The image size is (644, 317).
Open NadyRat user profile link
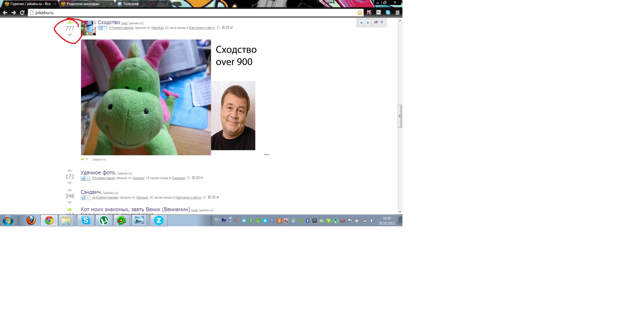(158, 28)
